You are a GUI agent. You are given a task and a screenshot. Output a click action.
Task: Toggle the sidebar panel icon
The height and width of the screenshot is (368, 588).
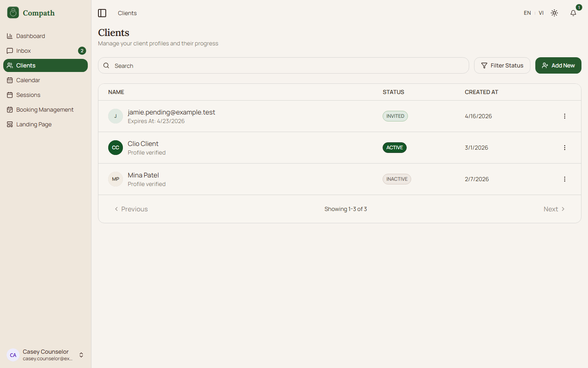102,13
